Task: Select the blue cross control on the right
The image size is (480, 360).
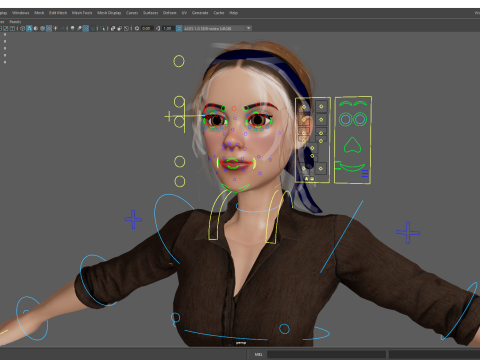Action: pos(408,232)
